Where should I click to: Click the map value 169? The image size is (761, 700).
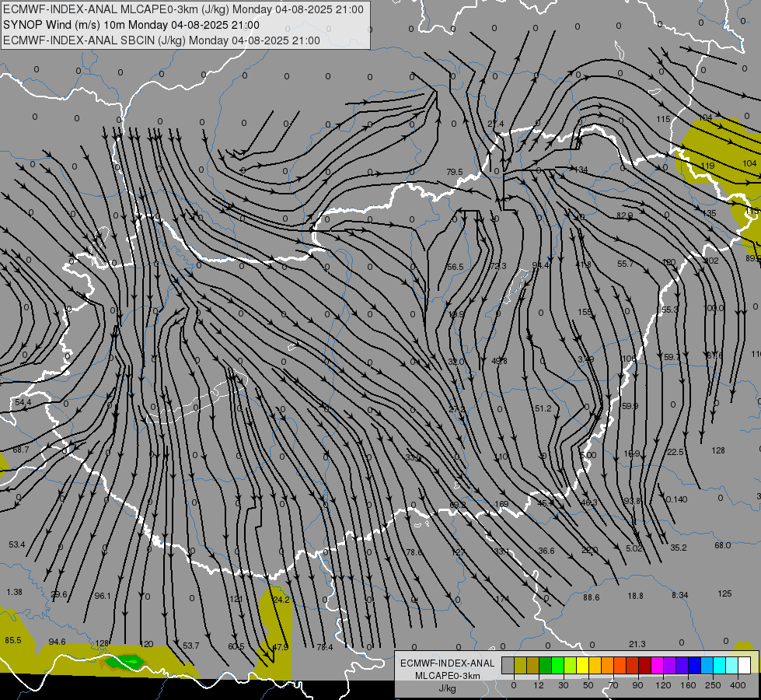coord(501,504)
